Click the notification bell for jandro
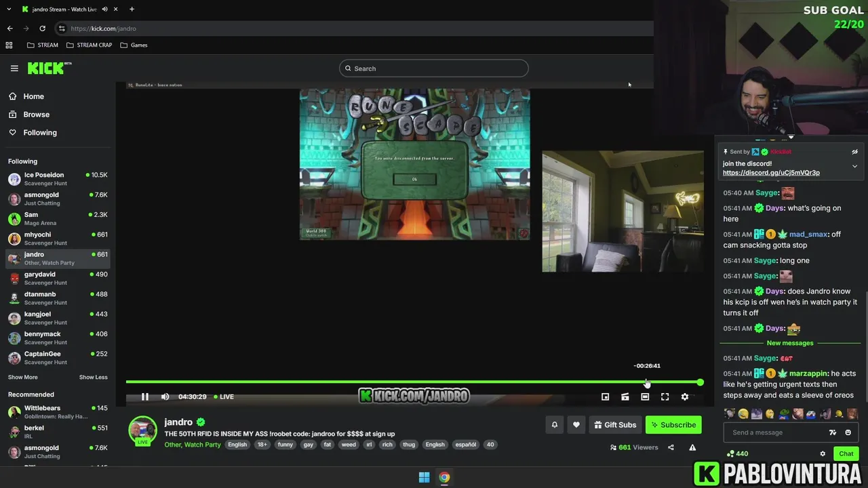Image resolution: width=868 pixels, height=488 pixels. [x=554, y=425]
